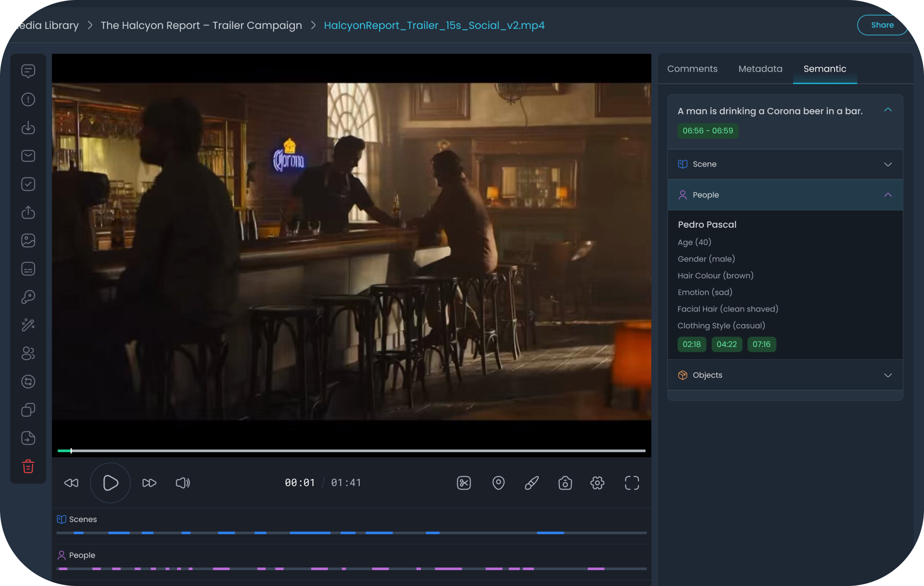Viewport: 924px width, 586px height.
Task: Switch to the Comments tab
Action: point(692,69)
